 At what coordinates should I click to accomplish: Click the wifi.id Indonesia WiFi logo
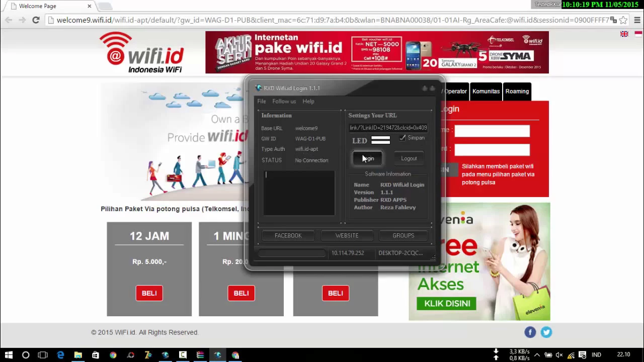[x=142, y=52]
